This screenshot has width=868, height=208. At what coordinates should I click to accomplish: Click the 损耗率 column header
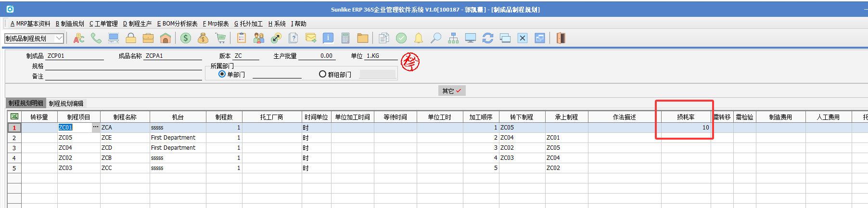(x=686, y=117)
